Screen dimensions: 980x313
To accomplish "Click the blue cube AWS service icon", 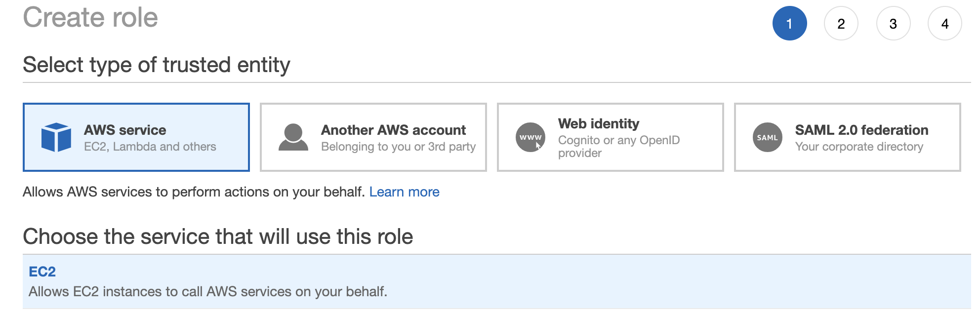I will 56,137.
